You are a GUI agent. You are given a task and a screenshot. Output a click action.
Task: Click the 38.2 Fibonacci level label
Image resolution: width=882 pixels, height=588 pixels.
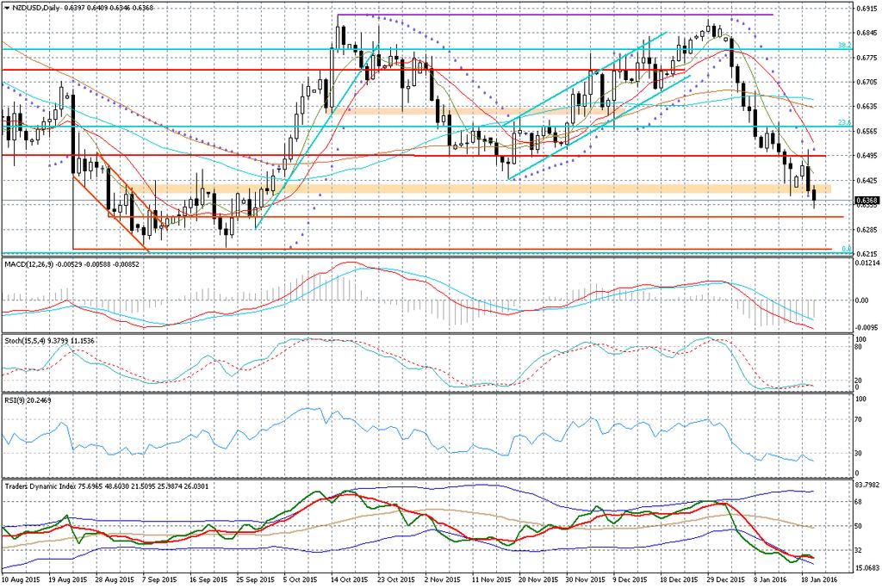coord(845,45)
